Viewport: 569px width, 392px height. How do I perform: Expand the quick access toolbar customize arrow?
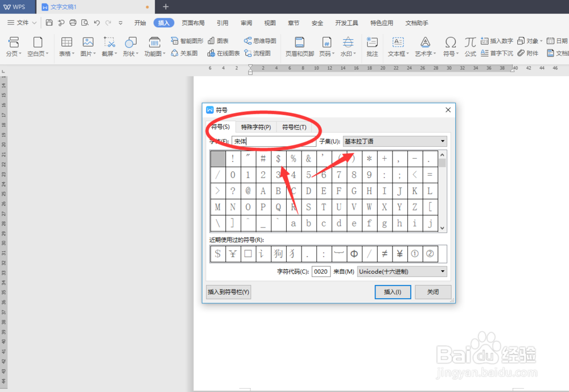pos(121,23)
